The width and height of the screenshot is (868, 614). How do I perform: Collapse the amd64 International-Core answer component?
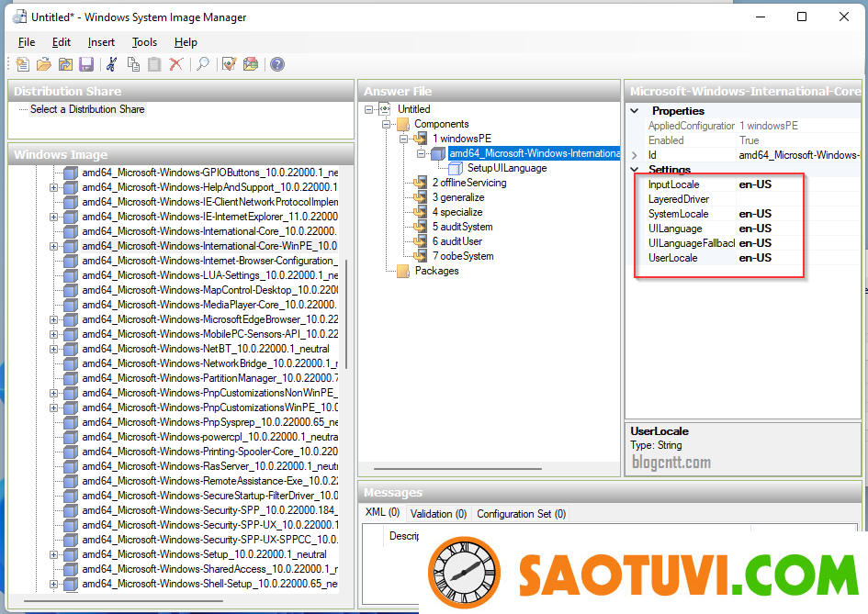(421, 154)
